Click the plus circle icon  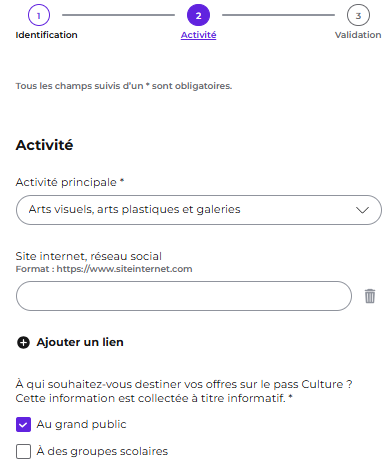[x=23, y=342]
